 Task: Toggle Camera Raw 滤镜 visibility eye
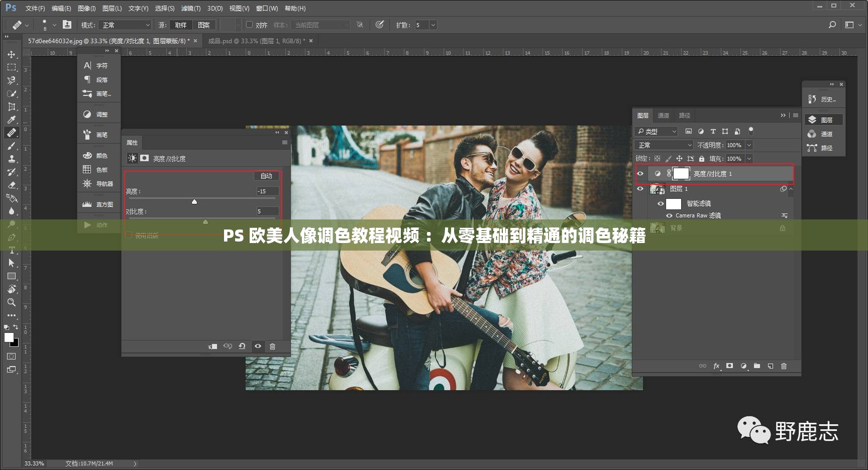pos(669,215)
